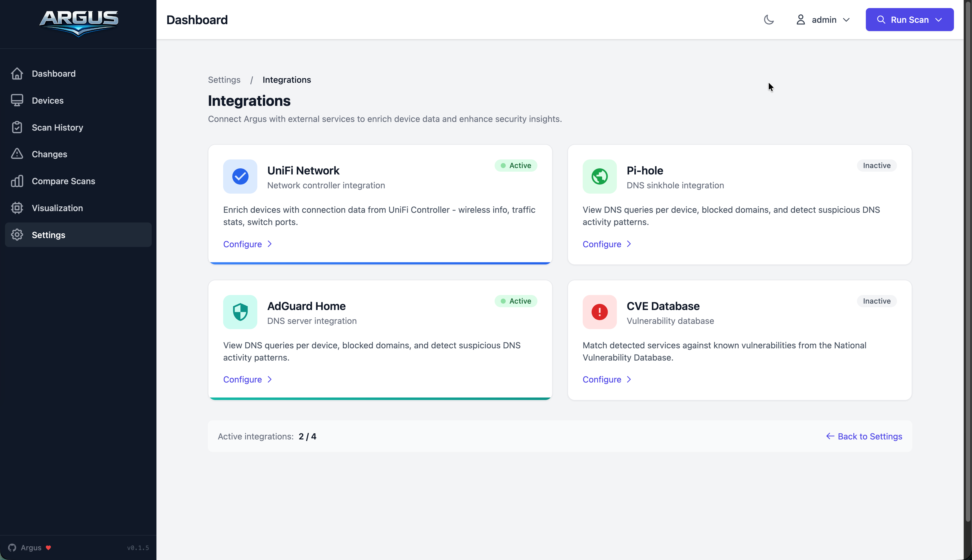Select the Devices icon in sidebar
972x560 pixels.
pos(17,100)
